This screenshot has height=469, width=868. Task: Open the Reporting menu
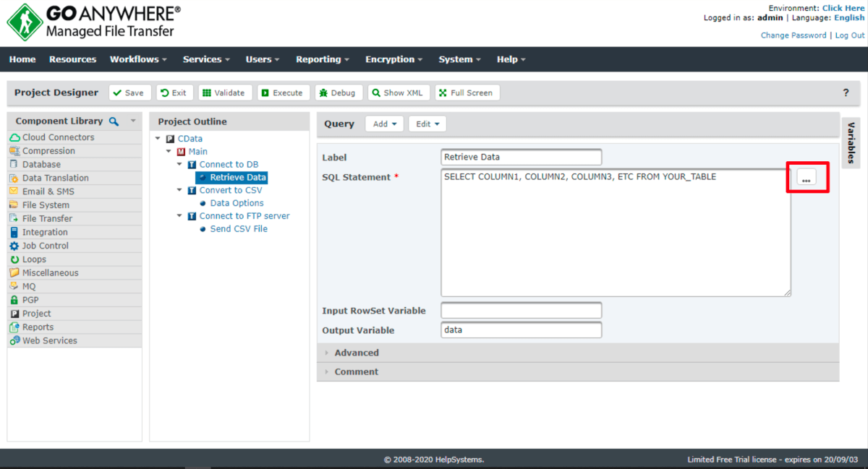click(323, 59)
